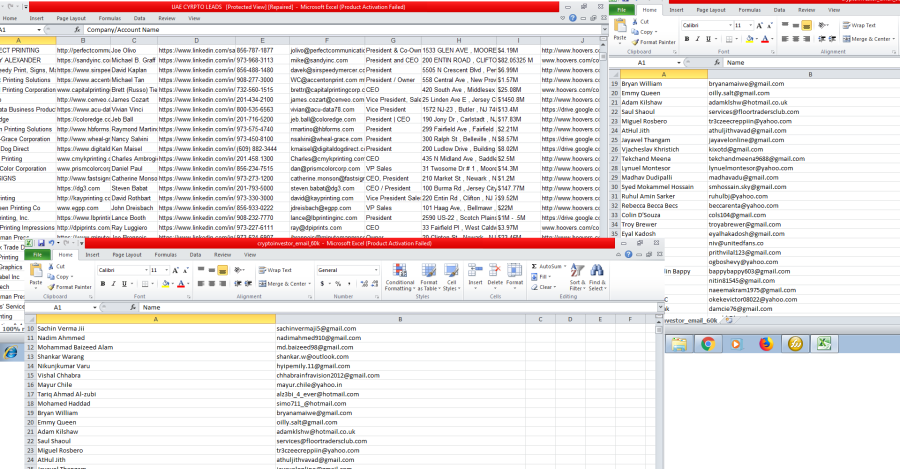The image size is (900, 469).
Task: Toggle Wrap Text in the right Excel window
Action: pos(859,25)
